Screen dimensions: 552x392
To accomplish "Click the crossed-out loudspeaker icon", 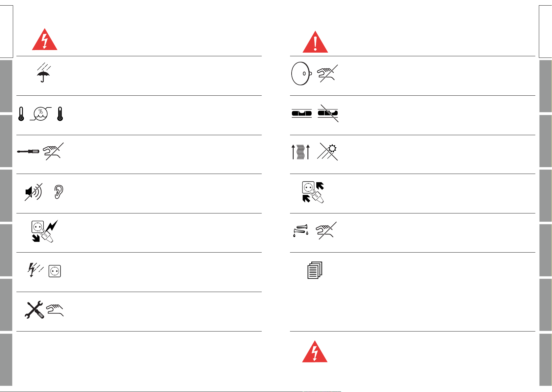I will coord(34,192).
